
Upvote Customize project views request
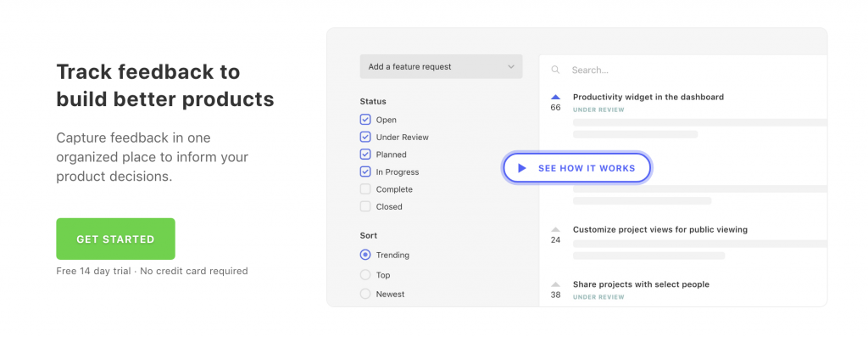point(556,229)
